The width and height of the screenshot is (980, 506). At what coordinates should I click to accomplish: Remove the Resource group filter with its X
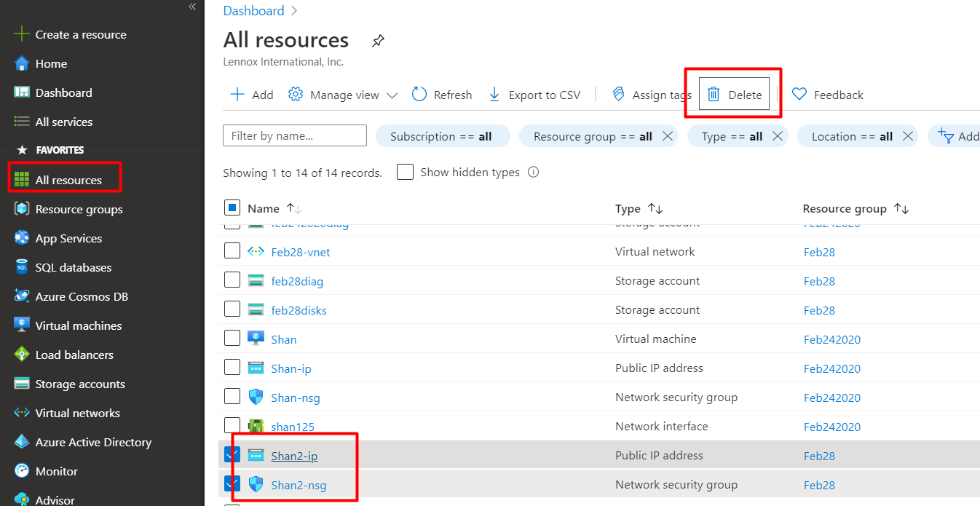pos(667,136)
